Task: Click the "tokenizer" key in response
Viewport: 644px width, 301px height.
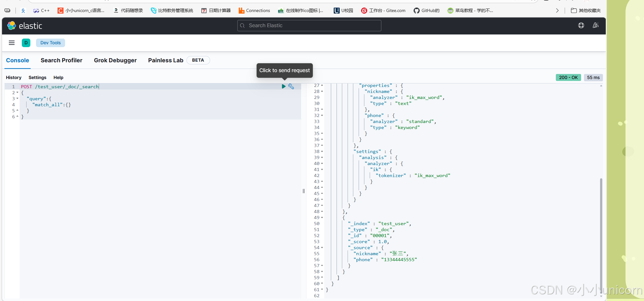Action: [x=391, y=175]
